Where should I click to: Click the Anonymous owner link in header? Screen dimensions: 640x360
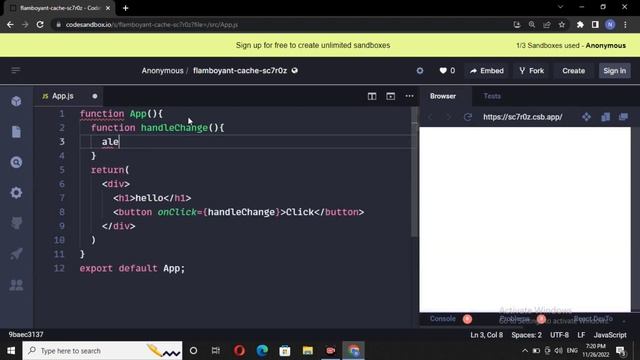click(x=162, y=71)
